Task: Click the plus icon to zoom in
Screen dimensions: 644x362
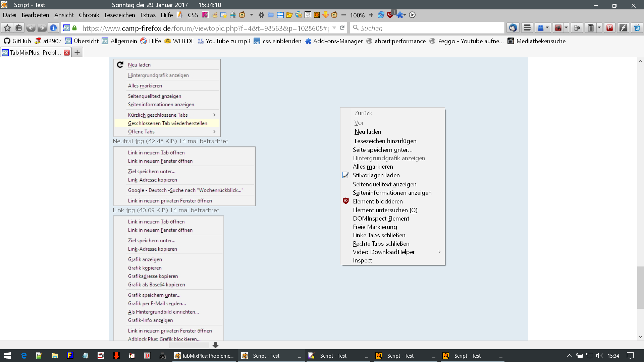Action: click(x=371, y=15)
